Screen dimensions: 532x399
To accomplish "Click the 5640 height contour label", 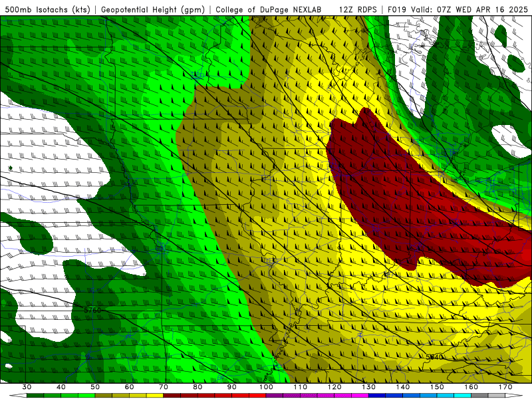I will (x=435, y=357).
